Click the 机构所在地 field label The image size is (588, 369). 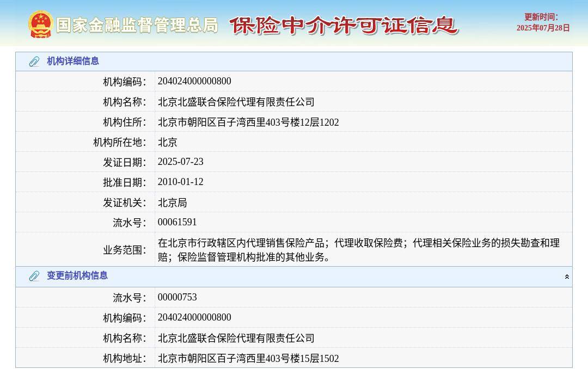[120, 143]
